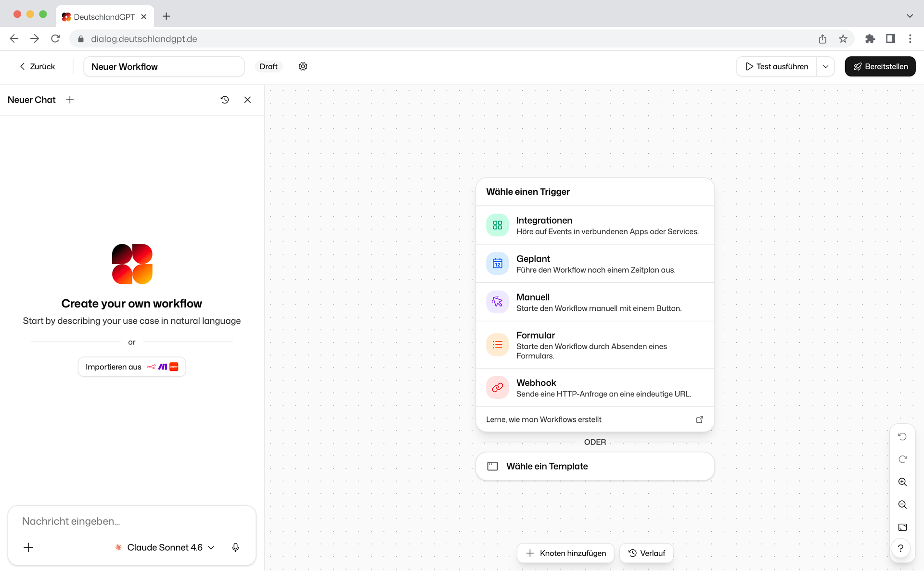Click Knoten hinzufügen
This screenshot has height=571, width=924.
tap(565, 553)
